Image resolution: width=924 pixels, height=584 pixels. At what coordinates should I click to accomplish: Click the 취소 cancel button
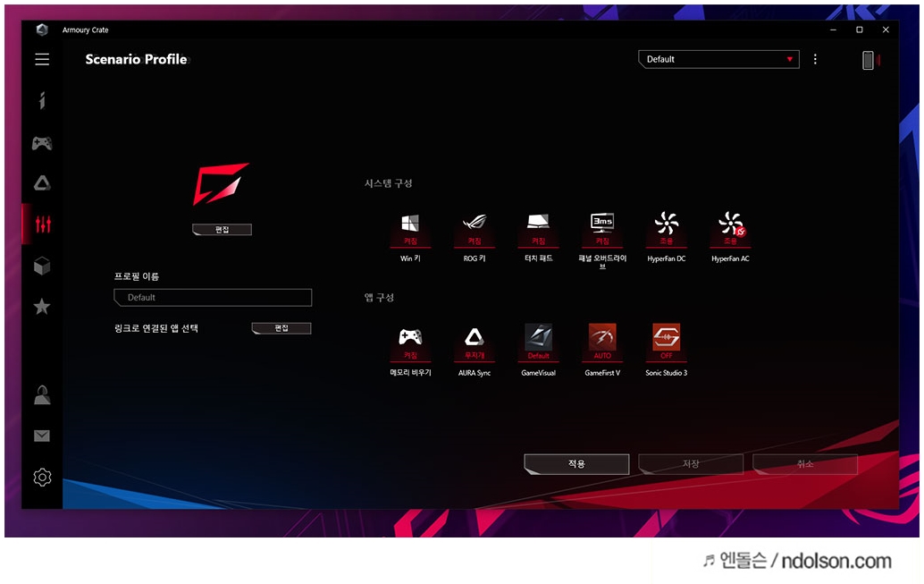coord(805,463)
